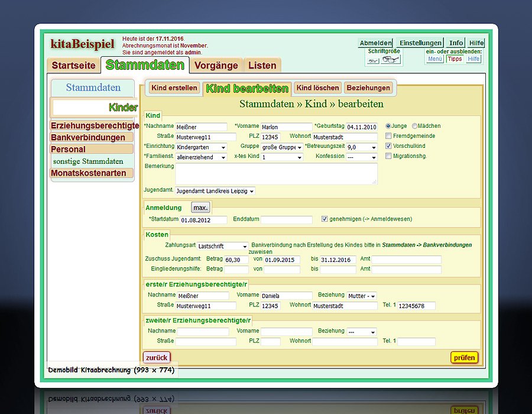Open the Gruppe dropdown showing große Gruppe
The width and height of the screenshot is (532, 414).
281,147
